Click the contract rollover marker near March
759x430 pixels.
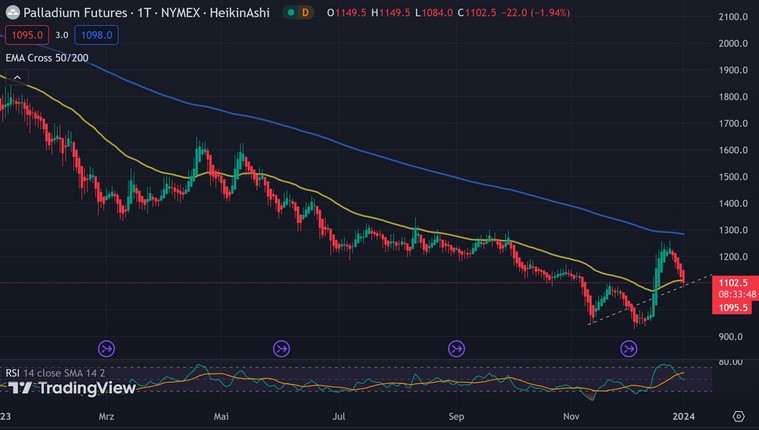[106, 348]
